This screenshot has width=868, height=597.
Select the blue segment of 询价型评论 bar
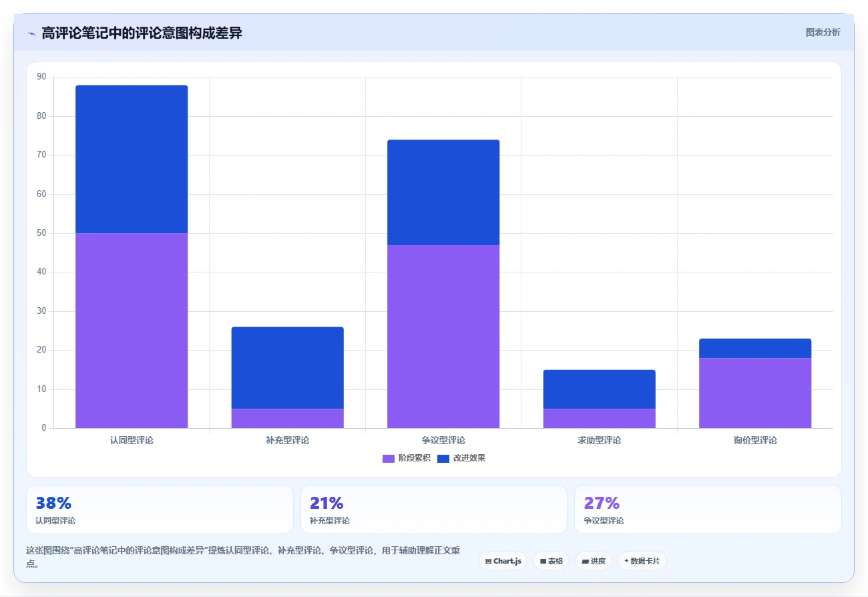755,348
